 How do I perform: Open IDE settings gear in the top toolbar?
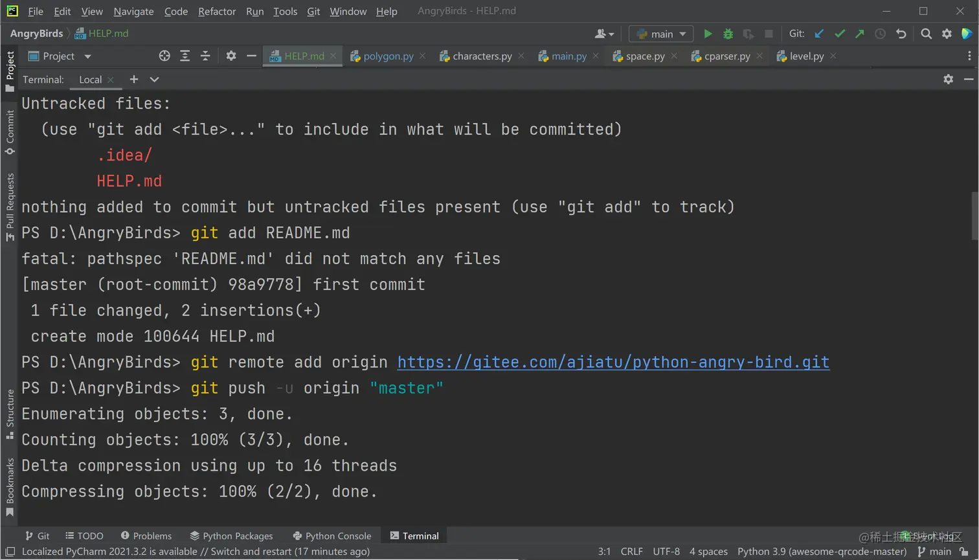[947, 34]
